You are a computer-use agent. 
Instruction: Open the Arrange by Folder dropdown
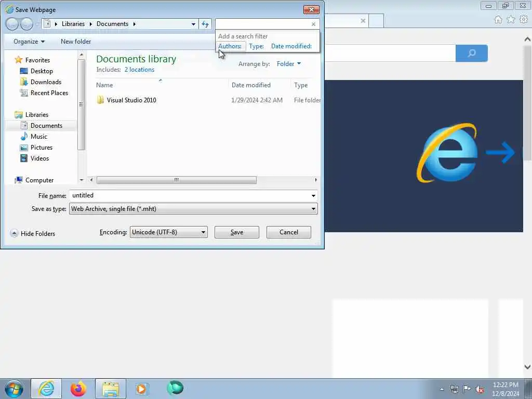(289, 64)
